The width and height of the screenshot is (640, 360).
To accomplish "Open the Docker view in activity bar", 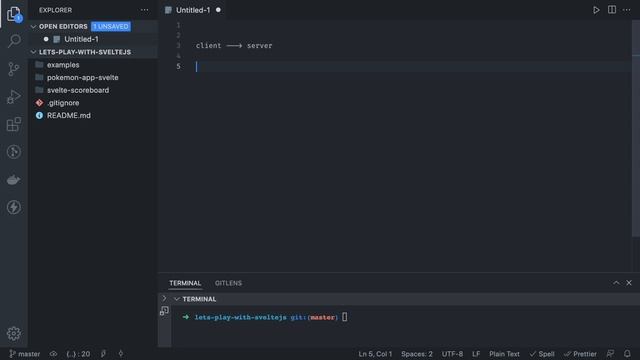I will 14,180.
